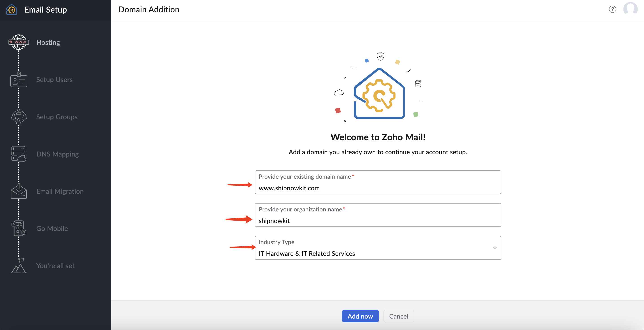Click the Email Migration envelope icon

coord(19,191)
